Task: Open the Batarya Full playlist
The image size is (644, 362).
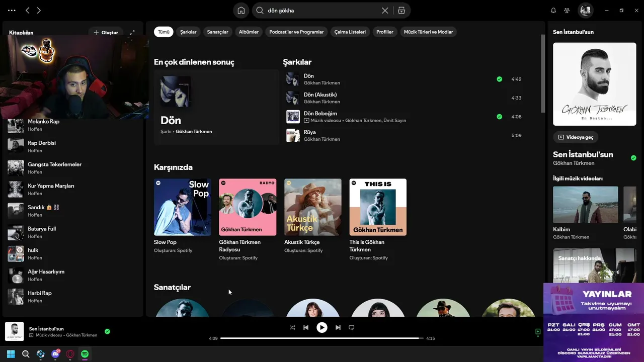Action: point(73,232)
